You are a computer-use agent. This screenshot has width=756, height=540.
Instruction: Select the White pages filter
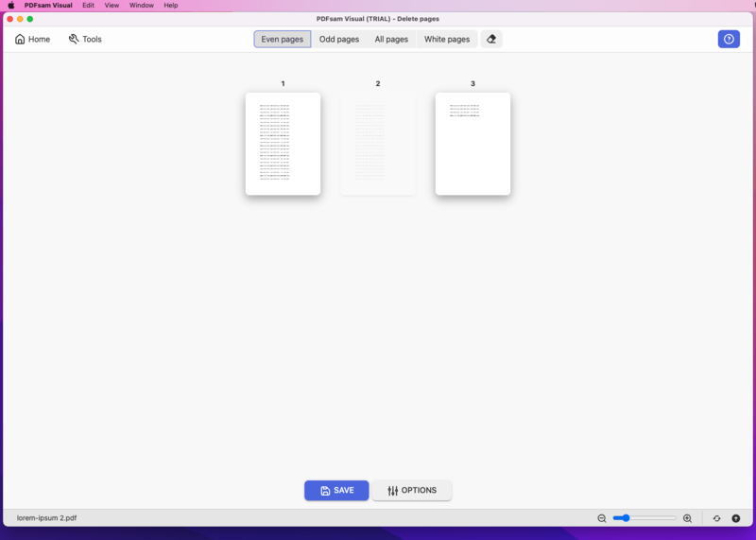point(446,39)
